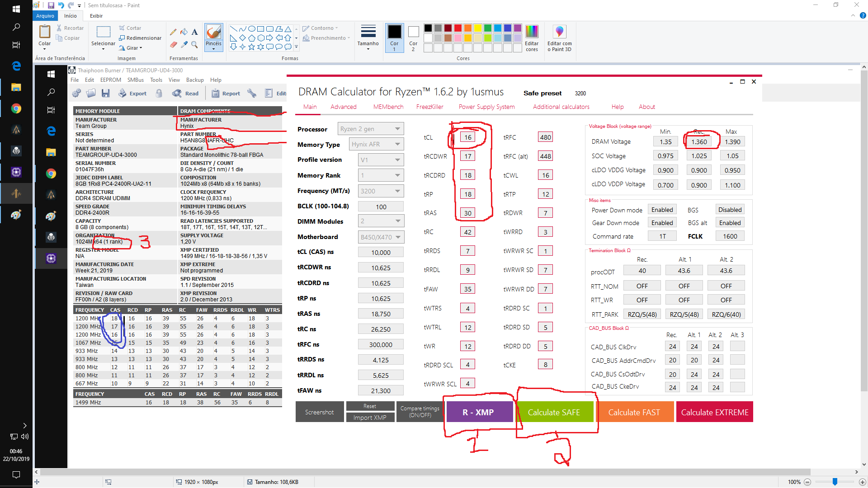Open Chrome from the Windows taskbar
Viewport: 868px width, 488px height.
[16, 108]
